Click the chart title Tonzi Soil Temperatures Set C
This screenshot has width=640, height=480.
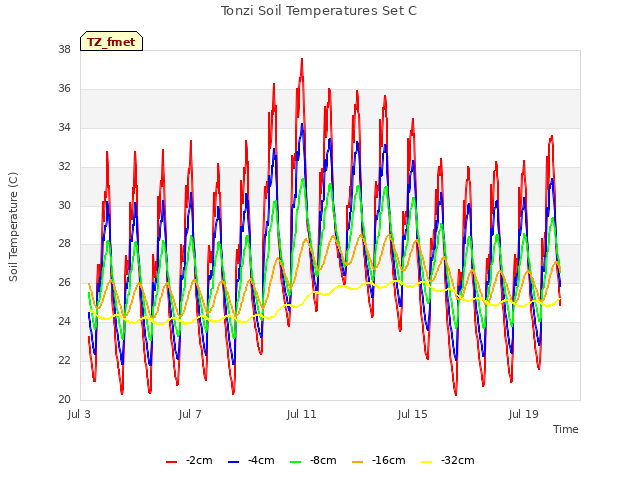click(x=319, y=11)
